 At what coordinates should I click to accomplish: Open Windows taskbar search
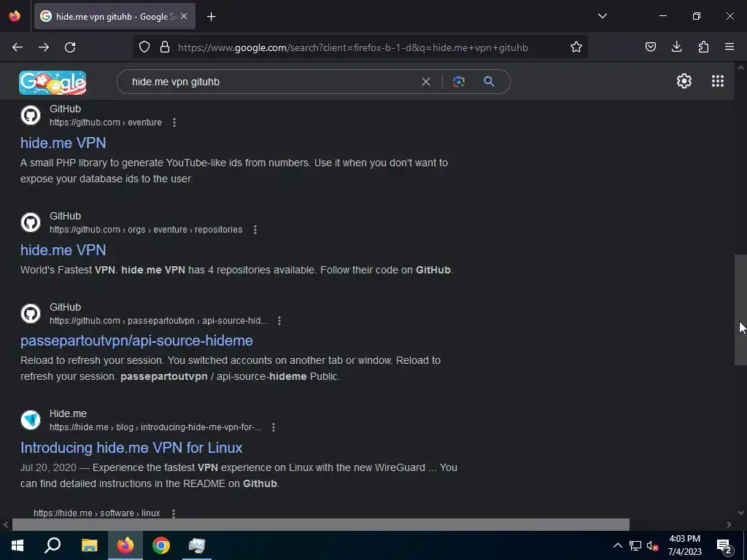(x=53, y=545)
